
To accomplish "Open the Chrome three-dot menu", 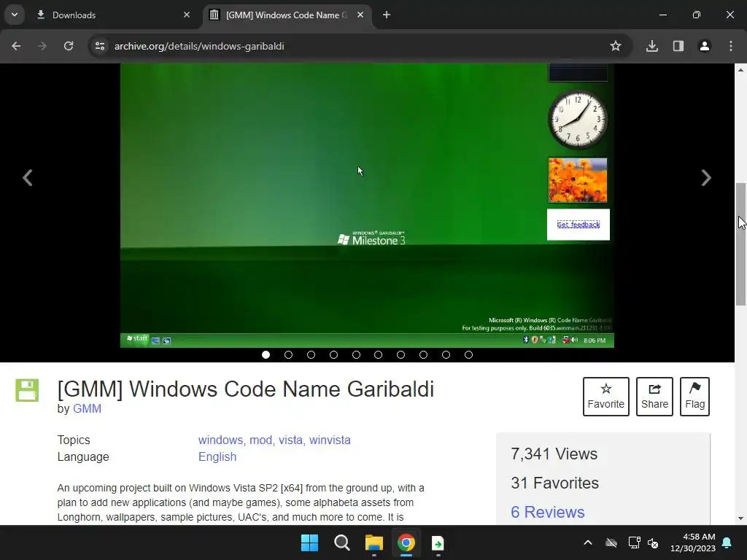I will [x=731, y=46].
